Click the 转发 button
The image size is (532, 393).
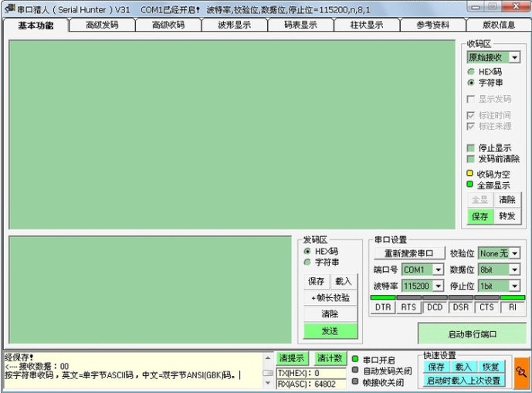pos(507,216)
